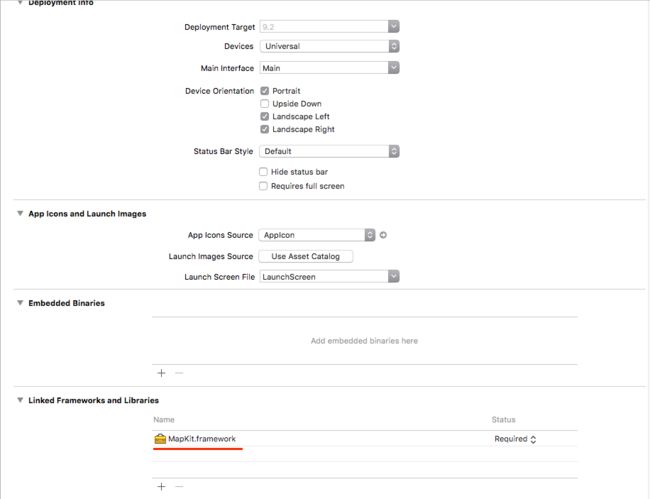
Task: Click the MapKit framework toolbox icon
Action: point(160,438)
